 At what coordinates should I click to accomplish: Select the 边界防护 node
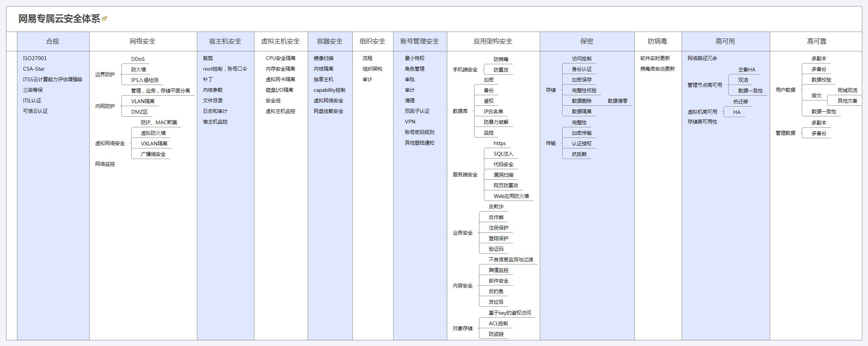(105, 74)
